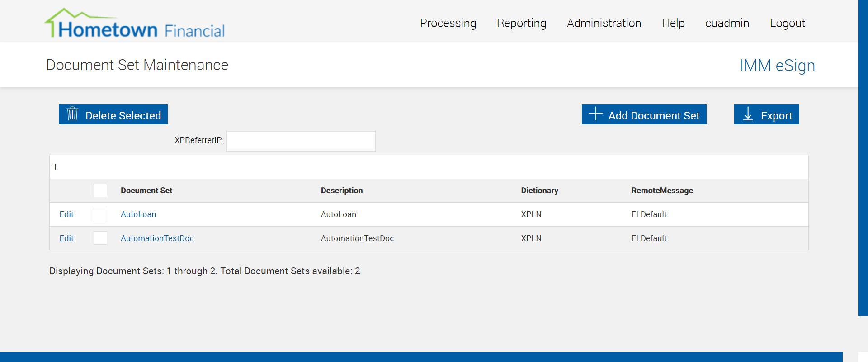This screenshot has width=868, height=362.
Task: Open the cuadmin user menu
Action: point(727,23)
